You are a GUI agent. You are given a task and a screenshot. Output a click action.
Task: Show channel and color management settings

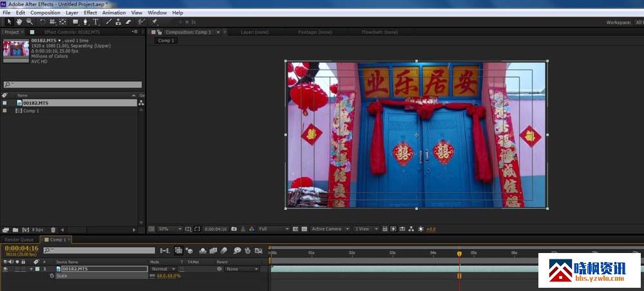click(251, 229)
